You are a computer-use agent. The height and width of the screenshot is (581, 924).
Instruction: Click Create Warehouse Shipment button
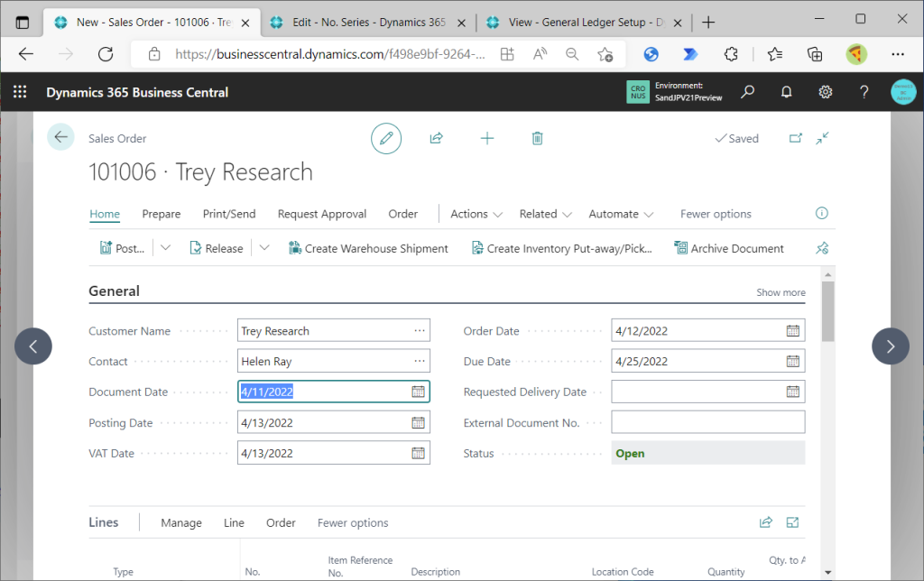368,248
